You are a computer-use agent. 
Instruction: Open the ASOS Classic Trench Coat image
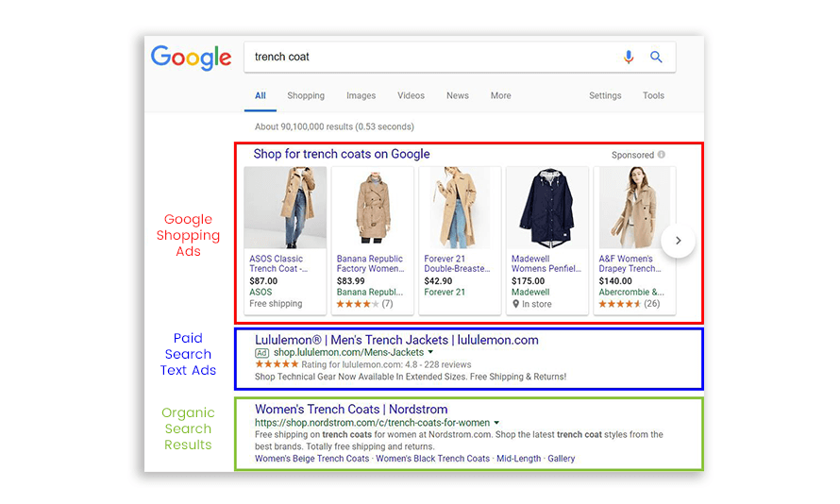(285, 208)
